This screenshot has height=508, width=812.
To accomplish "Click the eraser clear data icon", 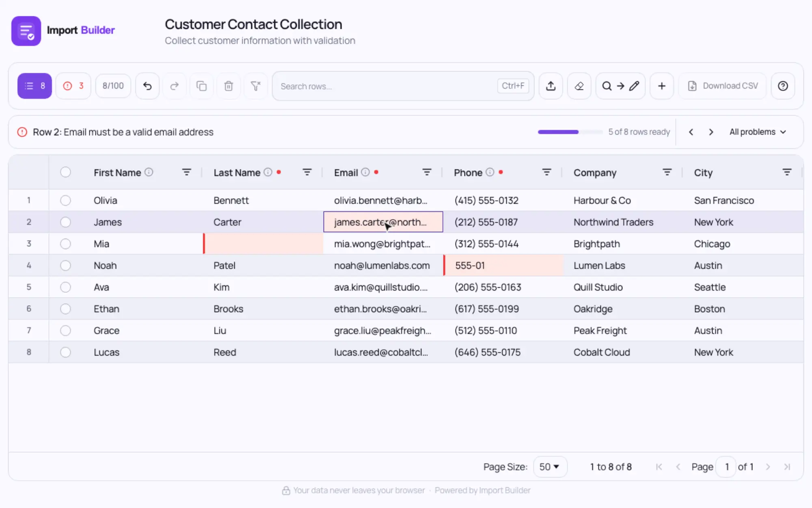I will click(579, 86).
